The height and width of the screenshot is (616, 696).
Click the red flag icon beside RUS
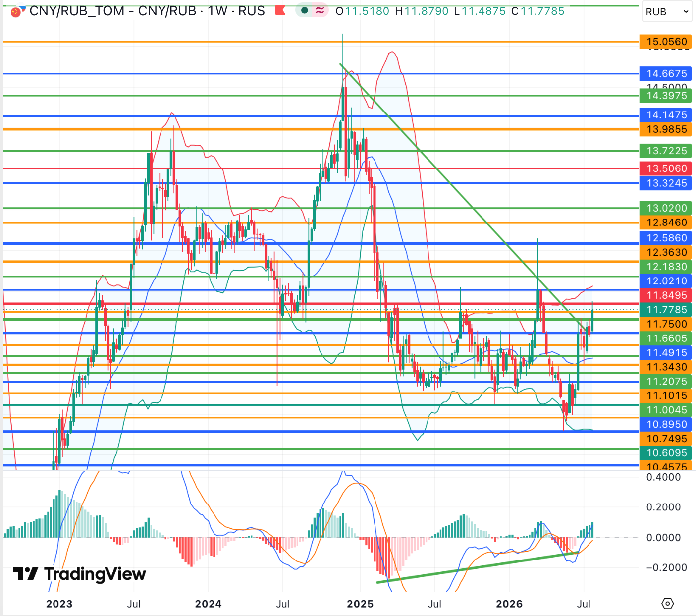click(280, 10)
